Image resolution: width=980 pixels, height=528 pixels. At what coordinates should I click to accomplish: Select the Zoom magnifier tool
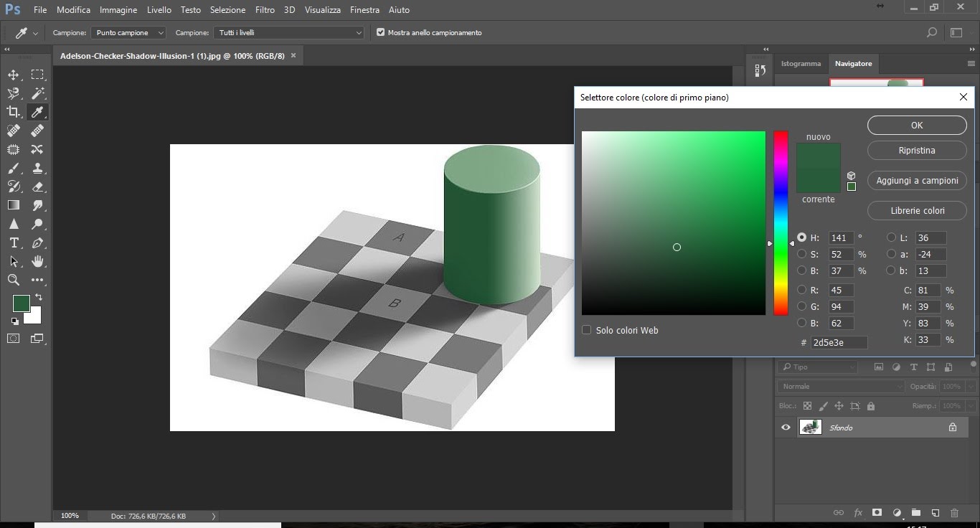point(14,280)
